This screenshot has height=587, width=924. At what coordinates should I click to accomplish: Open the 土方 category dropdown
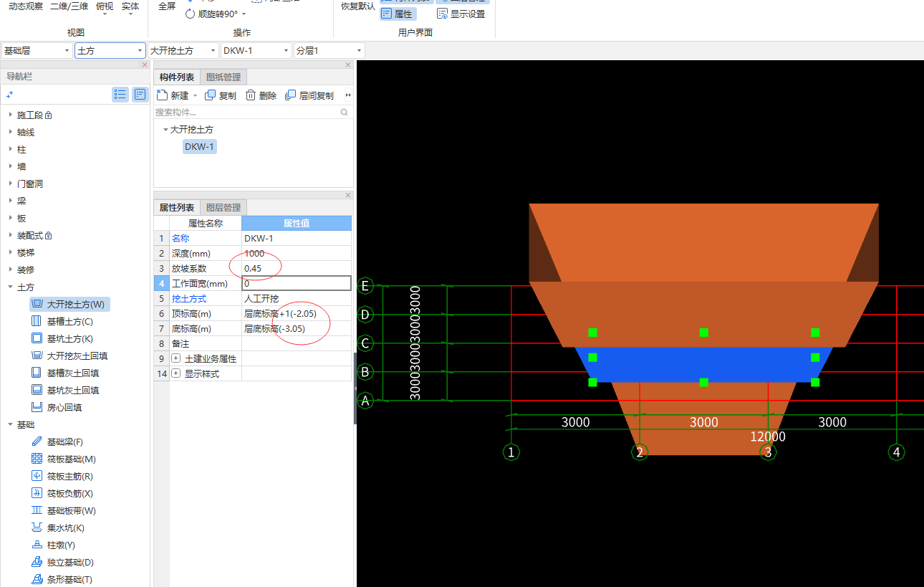tap(110, 51)
